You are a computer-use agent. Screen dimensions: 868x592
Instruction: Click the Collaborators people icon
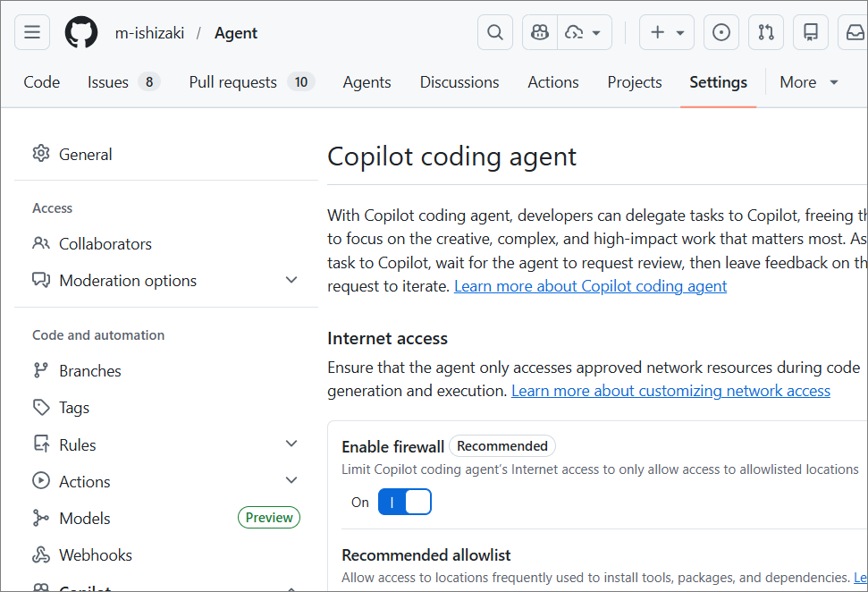(x=41, y=243)
